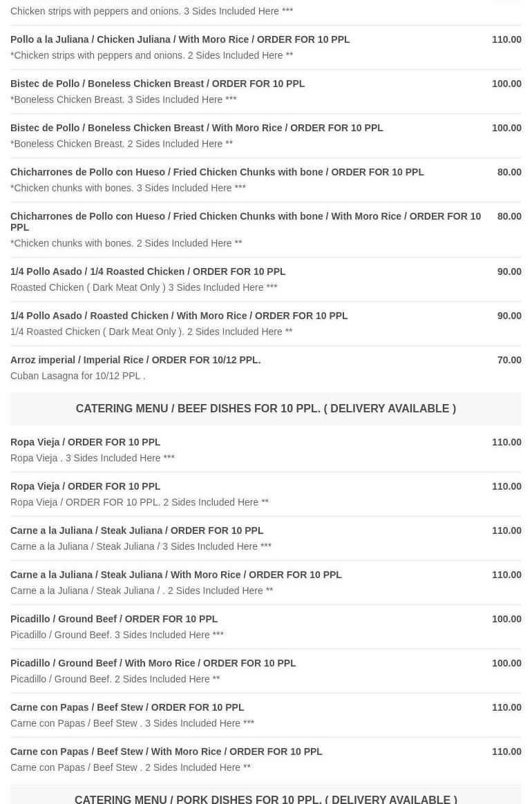Select Ropa Vieja with 3 sides included
The width and height of the screenshot is (532, 804).
point(86,443)
